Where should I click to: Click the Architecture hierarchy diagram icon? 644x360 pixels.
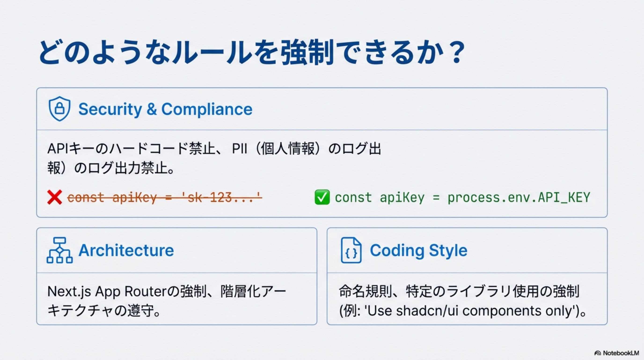point(59,250)
